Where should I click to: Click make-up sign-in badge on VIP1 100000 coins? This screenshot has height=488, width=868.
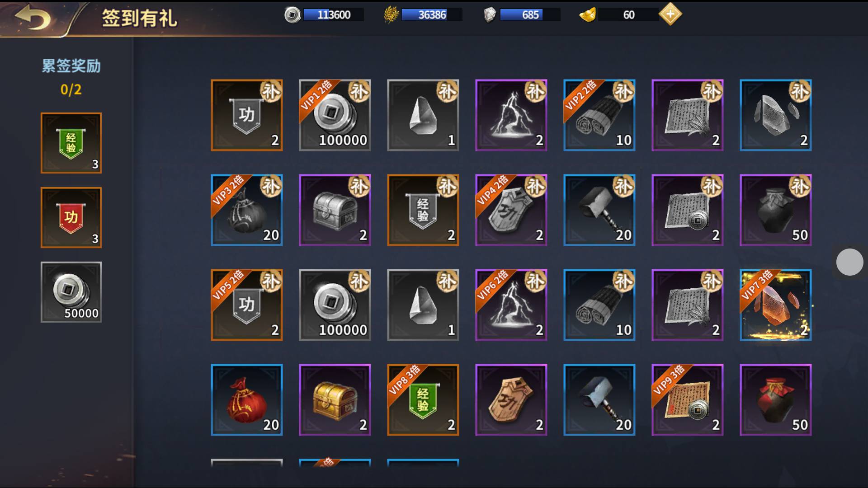point(359,92)
